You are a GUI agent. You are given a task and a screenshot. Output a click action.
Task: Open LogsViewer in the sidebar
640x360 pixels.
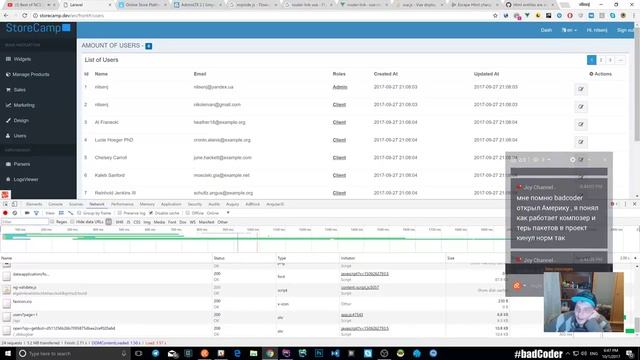(x=26, y=180)
